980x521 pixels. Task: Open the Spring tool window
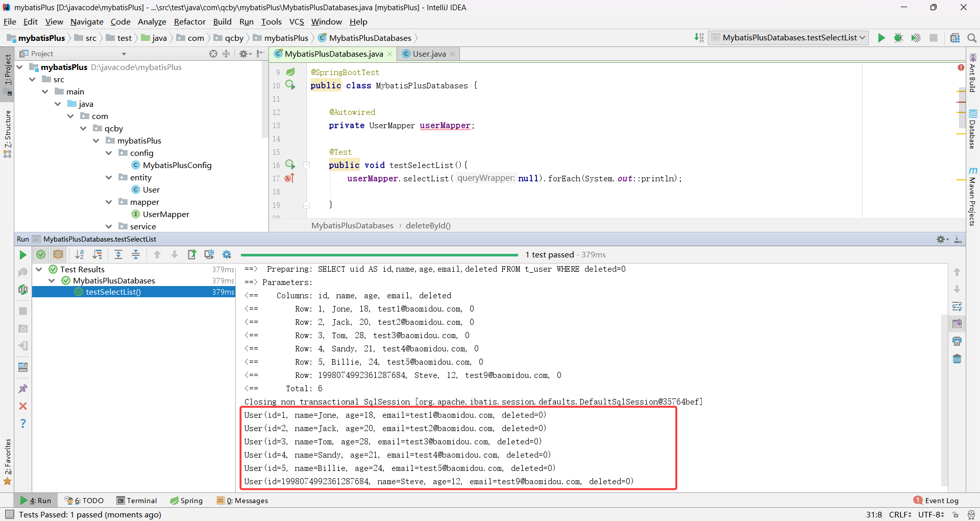pyautogui.click(x=186, y=501)
